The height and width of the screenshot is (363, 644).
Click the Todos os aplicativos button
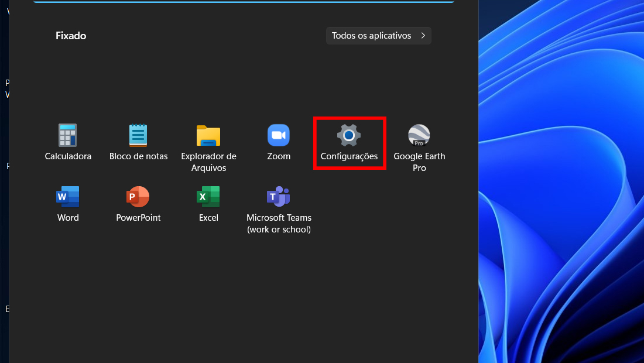pyautogui.click(x=378, y=36)
